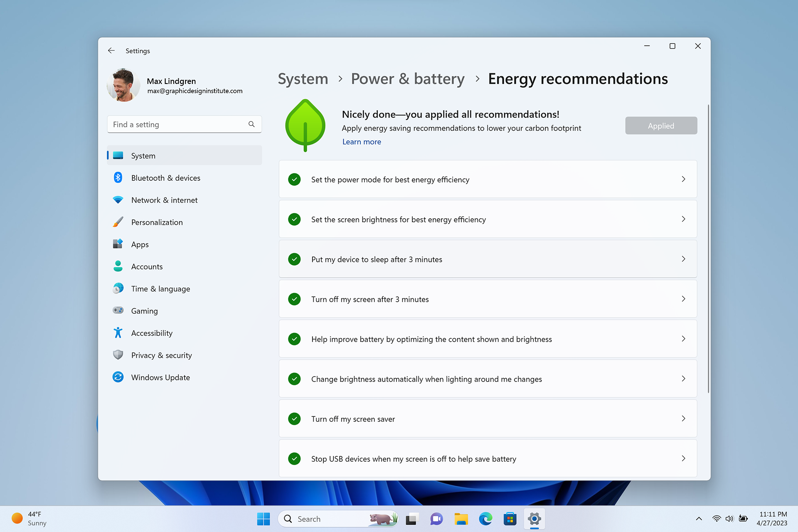Click the Applied button
This screenshot has width=798, height=532.
point(661,125)
